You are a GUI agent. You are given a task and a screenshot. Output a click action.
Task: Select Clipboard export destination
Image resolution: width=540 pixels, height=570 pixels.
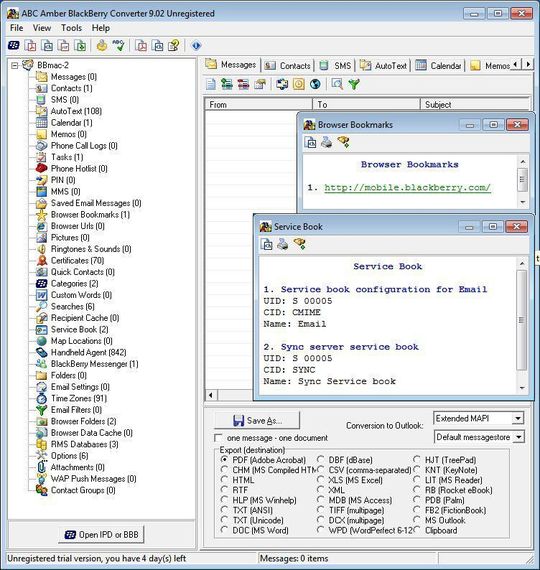pos(417,530)
